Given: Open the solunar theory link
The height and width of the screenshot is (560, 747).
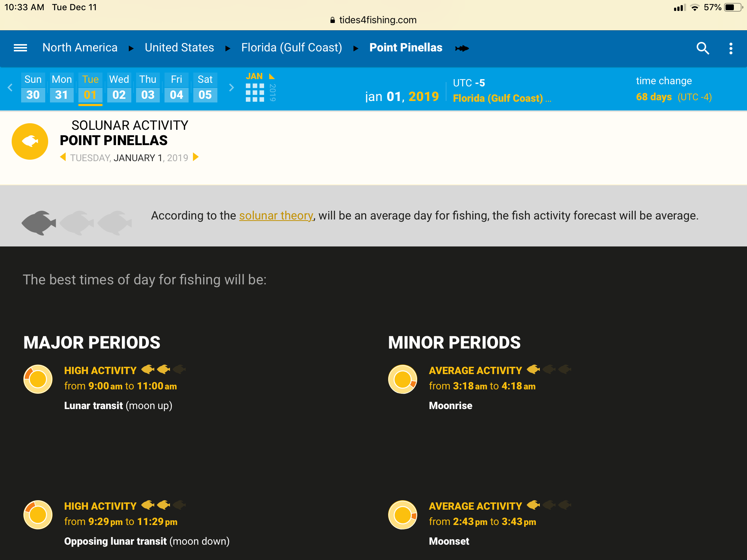Looking at the screenshot, I should click(276, 215).
